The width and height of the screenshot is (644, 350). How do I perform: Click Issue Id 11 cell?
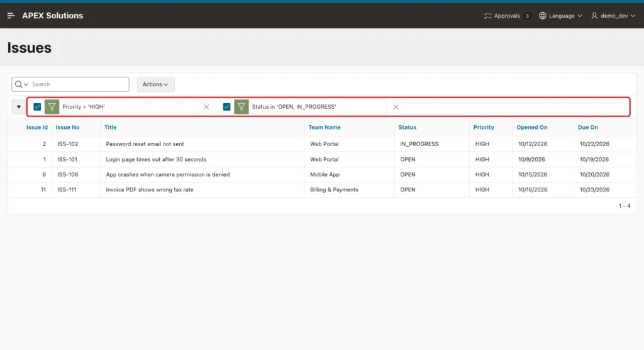click(43, 189)
